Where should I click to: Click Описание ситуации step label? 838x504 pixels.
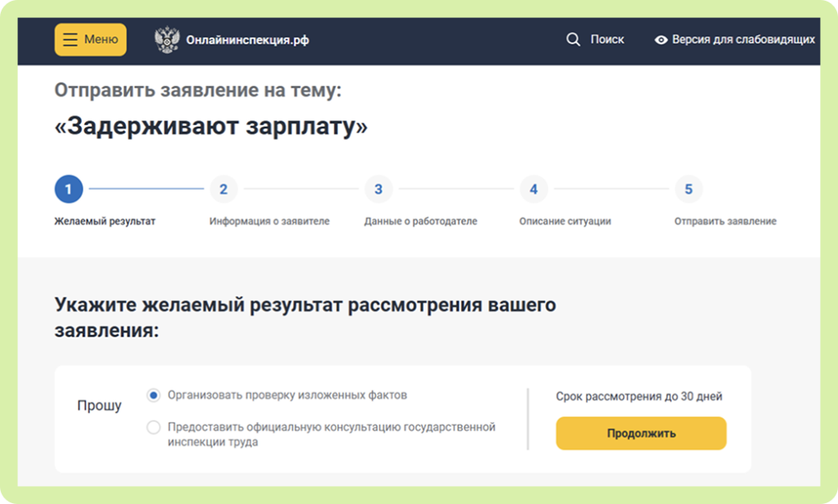(565, 221)
